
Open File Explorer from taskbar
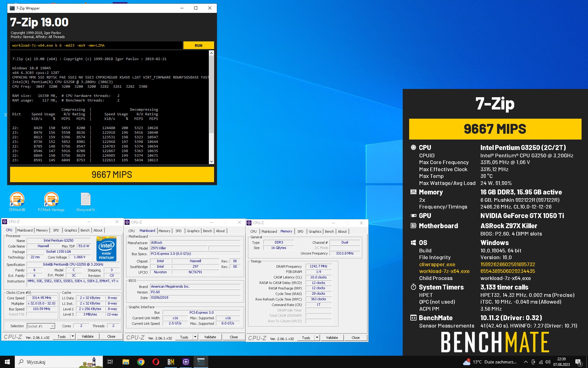[126, 362]
